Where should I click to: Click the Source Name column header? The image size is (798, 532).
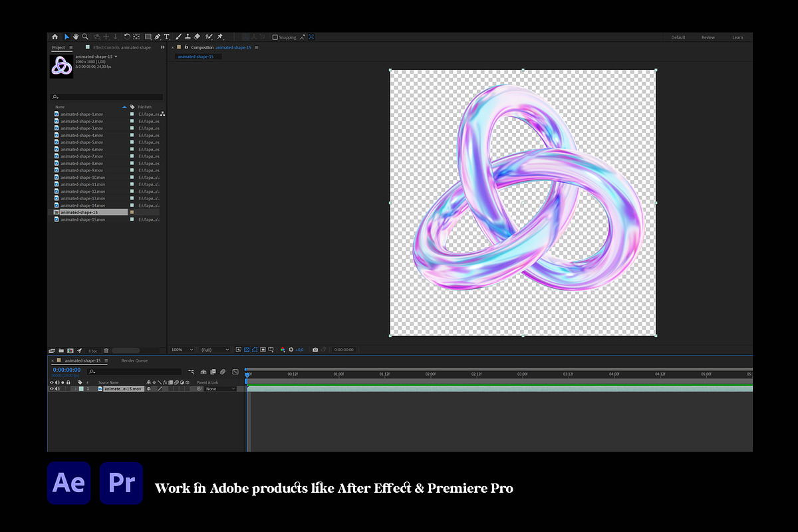(108, 382)
